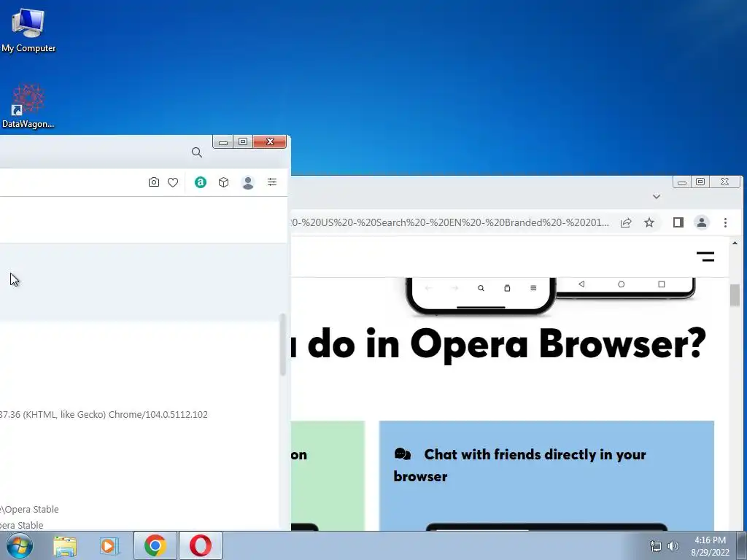Click the Opera window vertical scrollbar thumb
This screenshot has width=747, height=560.
(x=282, y=344)
